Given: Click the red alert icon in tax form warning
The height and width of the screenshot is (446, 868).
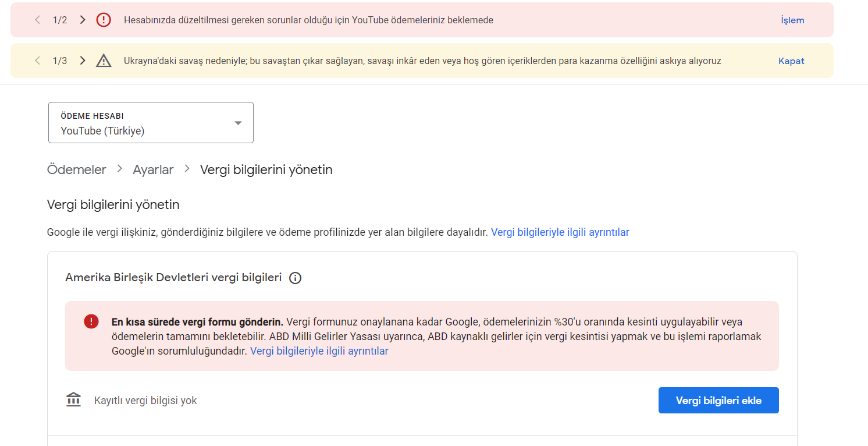Looking at the screenshot, I should pyautogui.click(x=91, y=321).
